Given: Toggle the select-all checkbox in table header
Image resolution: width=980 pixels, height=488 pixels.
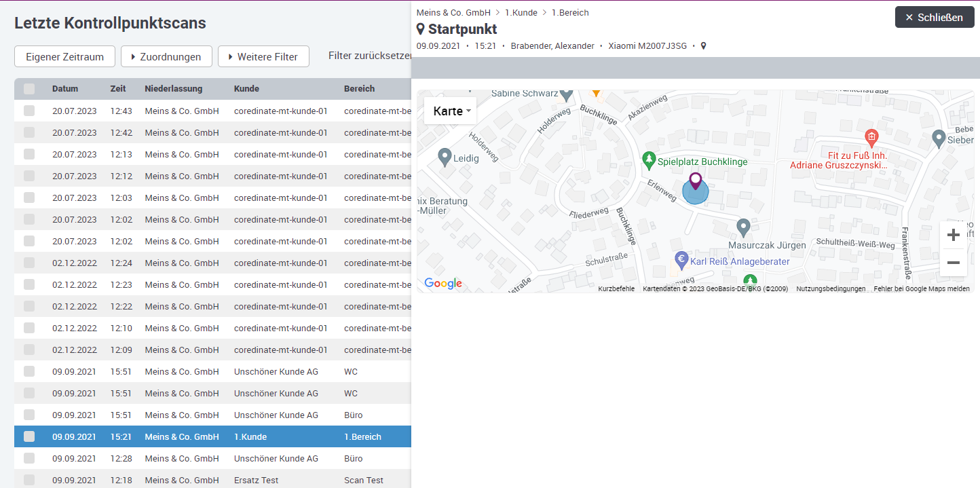Looking at the screenshot, I should pos(29,89).
